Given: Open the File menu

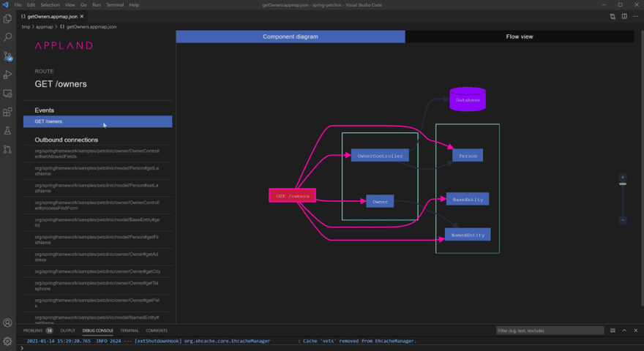Looking at the screenshot, I should (18, 5).
